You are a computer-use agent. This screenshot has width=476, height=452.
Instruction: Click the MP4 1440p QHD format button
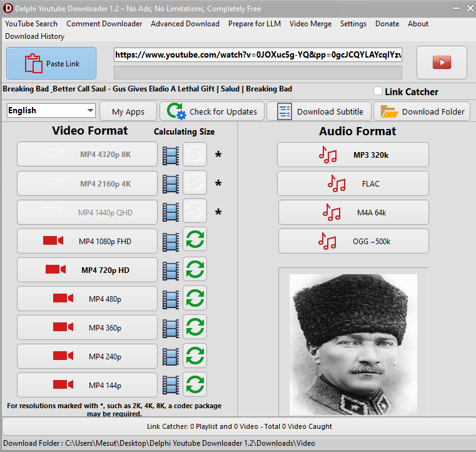[x=87, y=212]
